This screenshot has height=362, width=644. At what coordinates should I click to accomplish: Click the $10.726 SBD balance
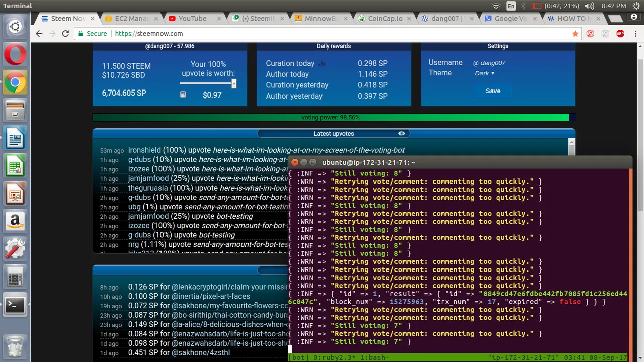pos(123,75)
